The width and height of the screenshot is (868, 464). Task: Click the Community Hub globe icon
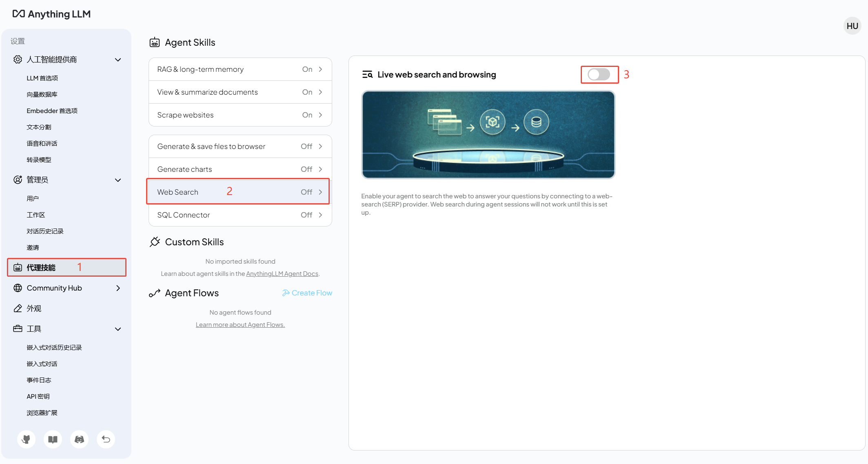tap(18, 288)
